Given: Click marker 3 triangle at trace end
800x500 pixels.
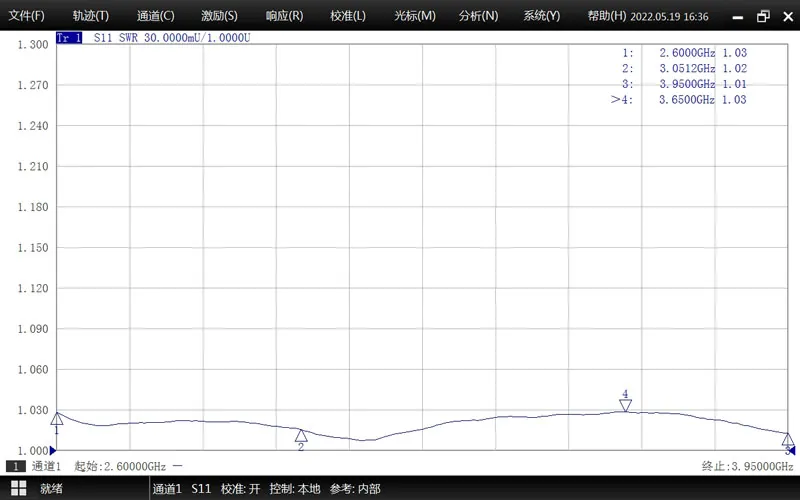Looking at the screenshot, I should click(x=788, y=439).
